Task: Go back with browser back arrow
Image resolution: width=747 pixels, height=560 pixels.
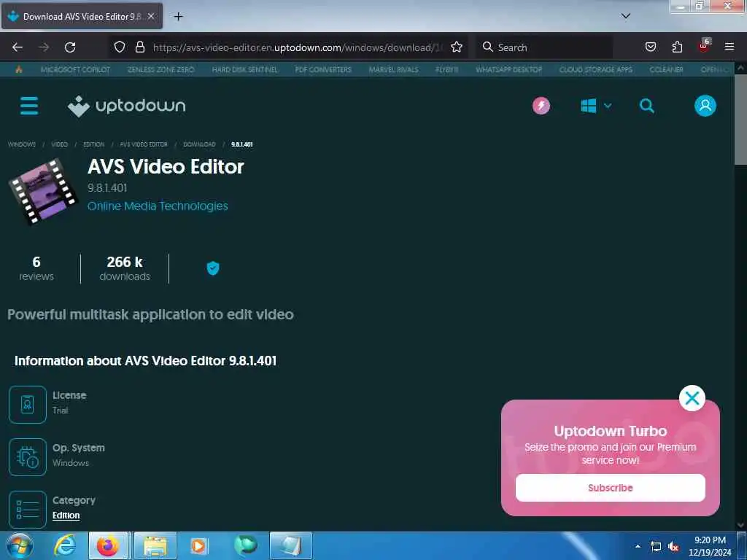Action: tap(18, 47)
